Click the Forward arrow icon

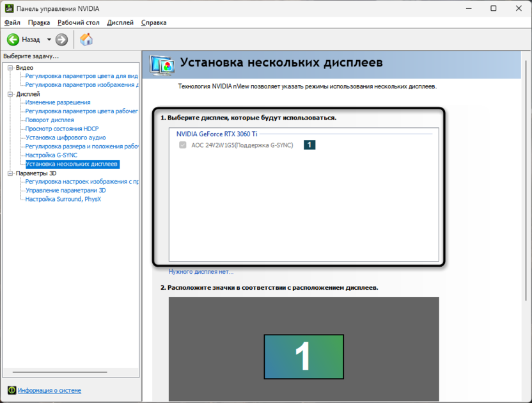(x=61, y=40)
